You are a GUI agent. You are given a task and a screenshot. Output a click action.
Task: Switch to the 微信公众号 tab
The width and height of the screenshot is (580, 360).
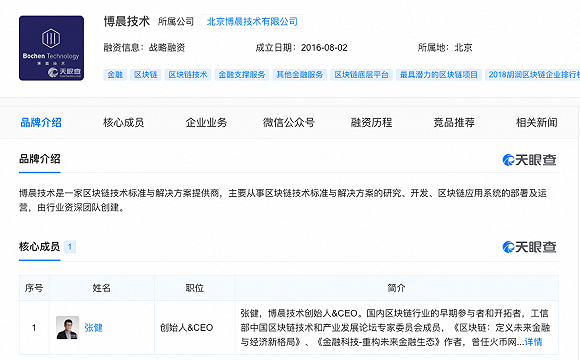(x=289, y=122)
